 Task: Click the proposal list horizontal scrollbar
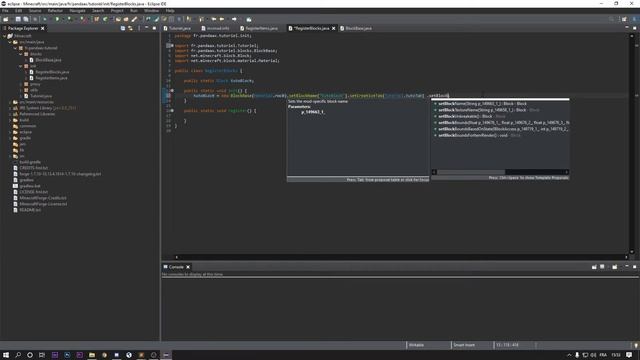(x=500, y=172)
